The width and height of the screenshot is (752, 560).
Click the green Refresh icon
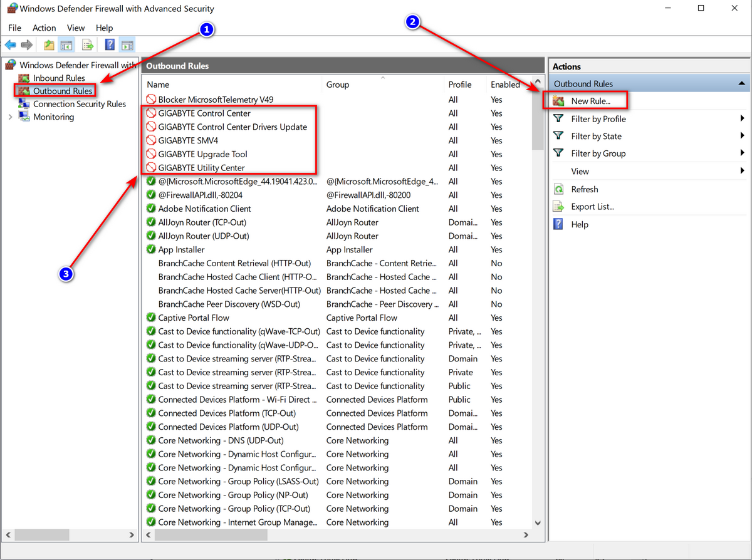click(x=559, y=189)
